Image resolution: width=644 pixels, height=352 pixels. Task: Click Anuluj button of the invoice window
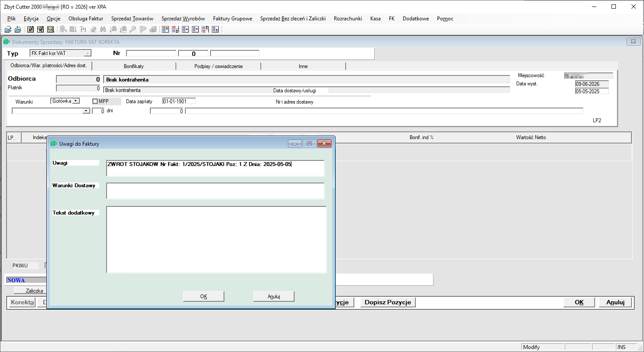[615, 302]
